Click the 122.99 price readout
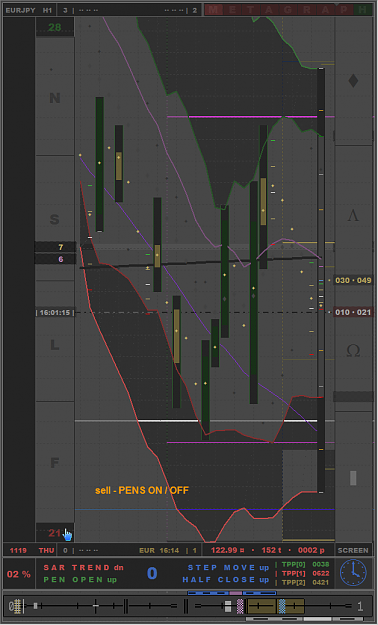The height and width of the screenshot is (625, 378). [x=228, y=550]
